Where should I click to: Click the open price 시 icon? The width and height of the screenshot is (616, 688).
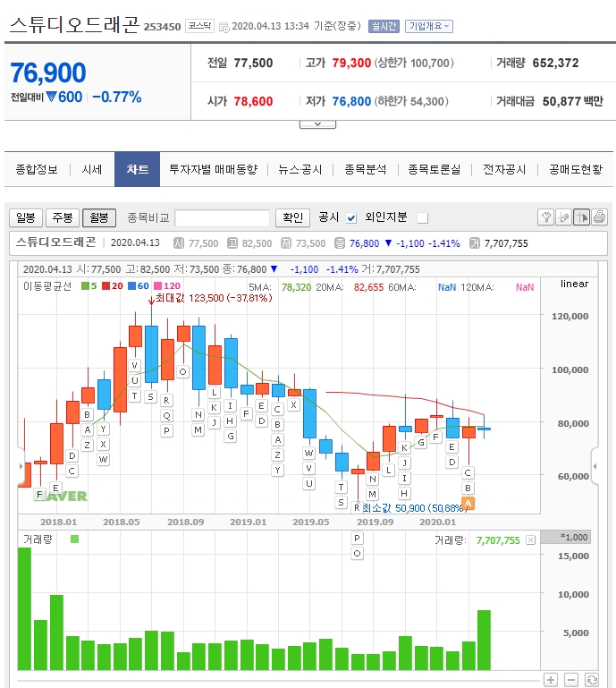179,243
